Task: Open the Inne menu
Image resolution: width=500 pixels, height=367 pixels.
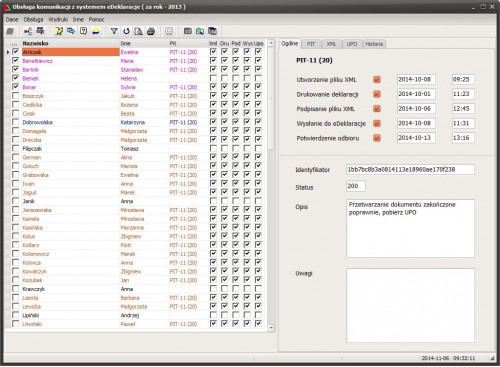Action: point(78,20)
